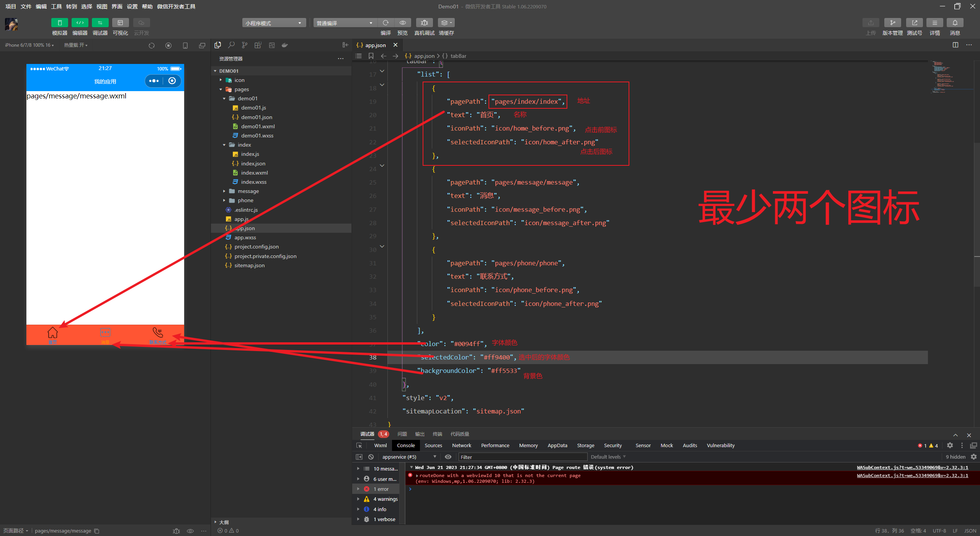Click the editor bookmark icon
980x536 pixels.
click(371, 56)
